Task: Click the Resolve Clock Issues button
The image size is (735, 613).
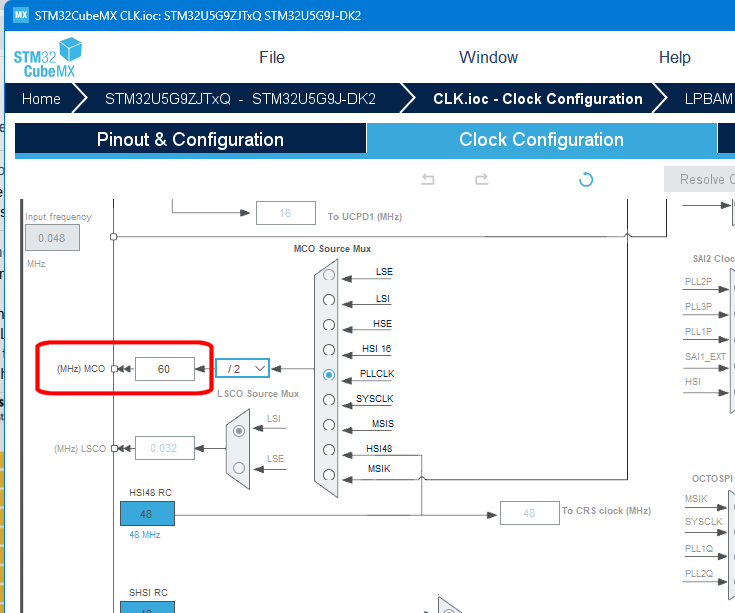Action: click(699, 179)
